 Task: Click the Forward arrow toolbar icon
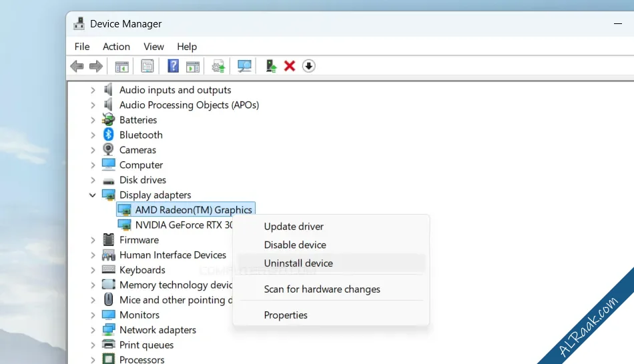point(96,66)
